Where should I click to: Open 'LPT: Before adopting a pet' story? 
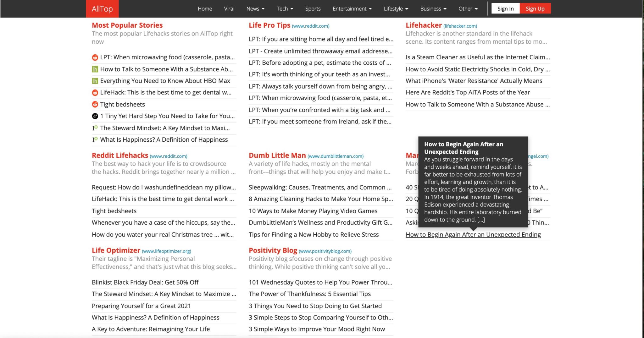tap(320, 63)
